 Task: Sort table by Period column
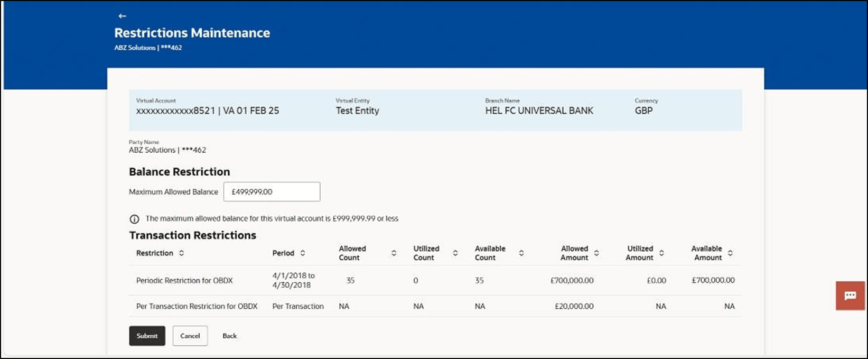(303, 253)
